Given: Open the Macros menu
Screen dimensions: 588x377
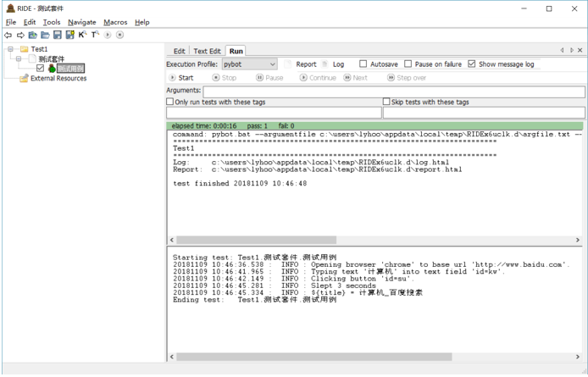Looking at the screenshot, I should 115,22.
